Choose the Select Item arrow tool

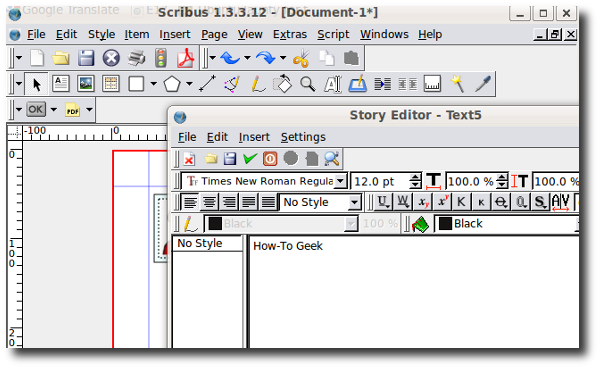pyautogui.click(x=36, y=84)
